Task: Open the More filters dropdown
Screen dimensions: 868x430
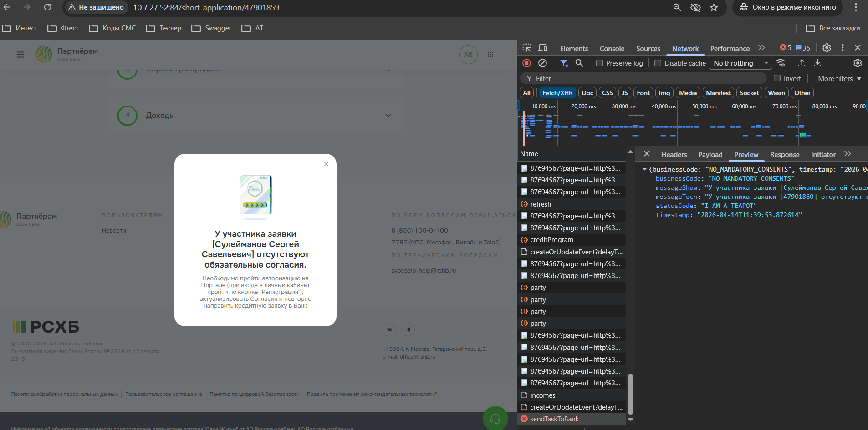Action: pyautogui.click(x=839, y=78)
